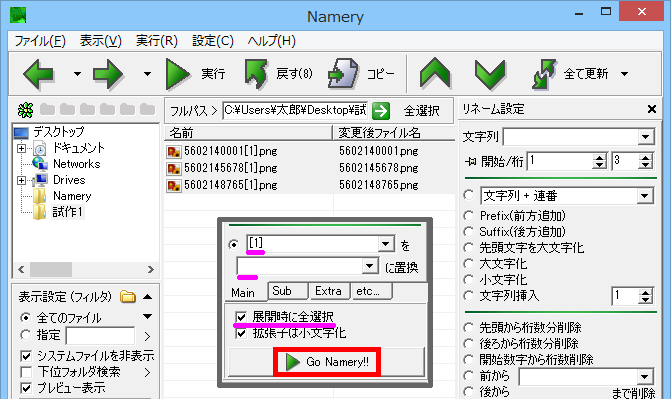This screenshot has height=399, width=671.
Task: Switch to the Sub tab
Action: (x=288, y=291)
